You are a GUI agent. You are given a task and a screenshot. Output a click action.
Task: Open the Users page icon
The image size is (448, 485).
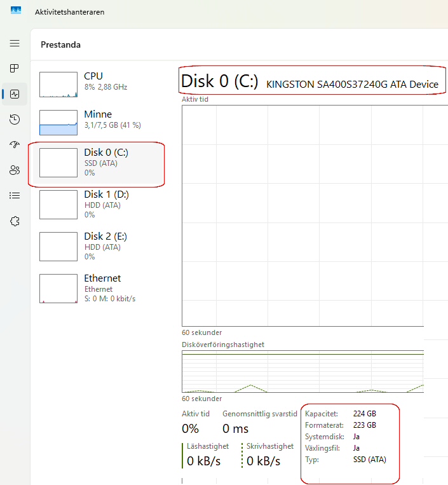(x=15, y=170)
